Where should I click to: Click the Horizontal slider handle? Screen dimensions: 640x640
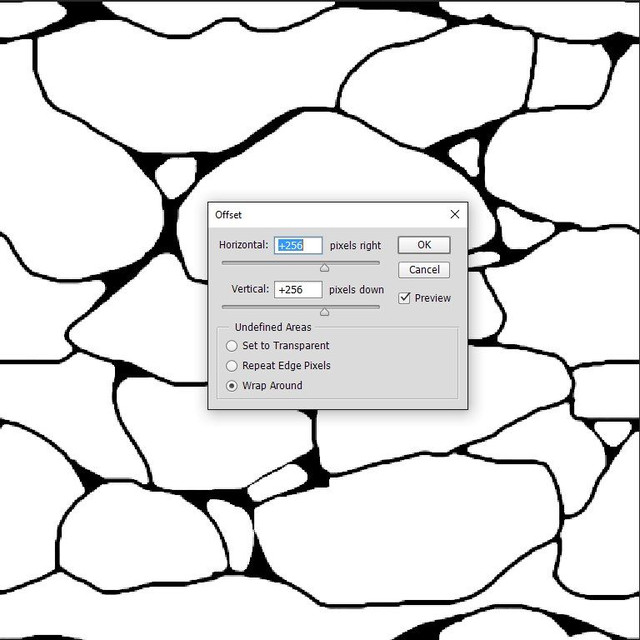324,268
